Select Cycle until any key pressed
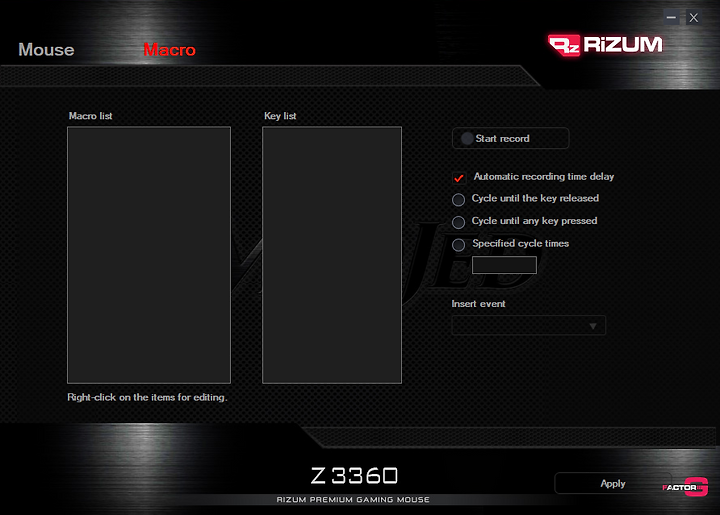This screenshot has height=515, width=720. pyautogui.click(x=458, y=222)
